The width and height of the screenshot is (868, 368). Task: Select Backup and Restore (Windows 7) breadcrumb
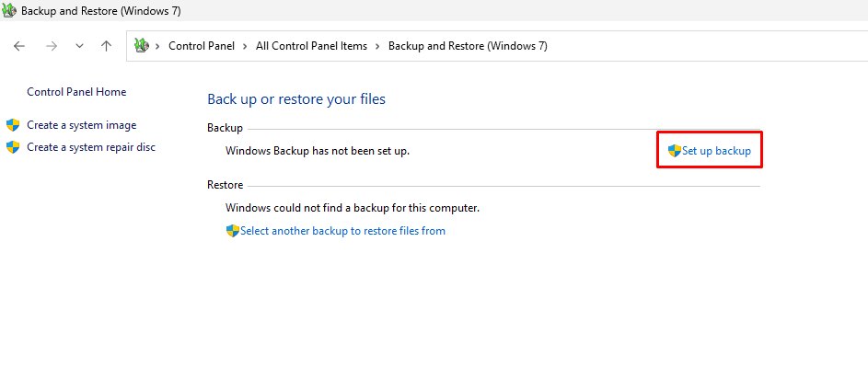pyautogui.click(x=468, y=46)
